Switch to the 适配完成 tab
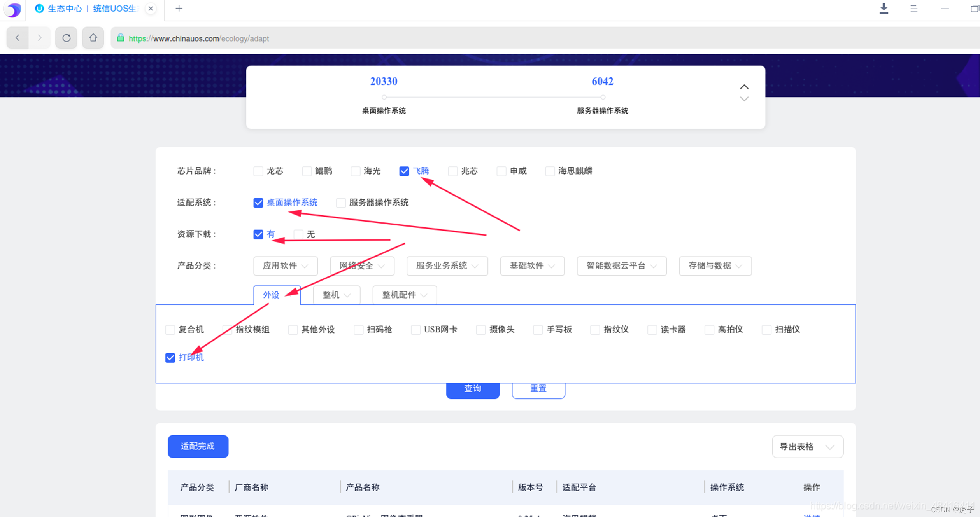The width and height of the screenshot is (980, 517). pyautogui.click(x=198, y=446)
